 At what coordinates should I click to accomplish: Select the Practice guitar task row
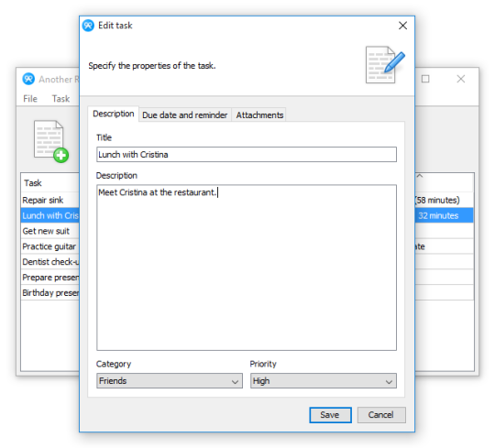50,246
